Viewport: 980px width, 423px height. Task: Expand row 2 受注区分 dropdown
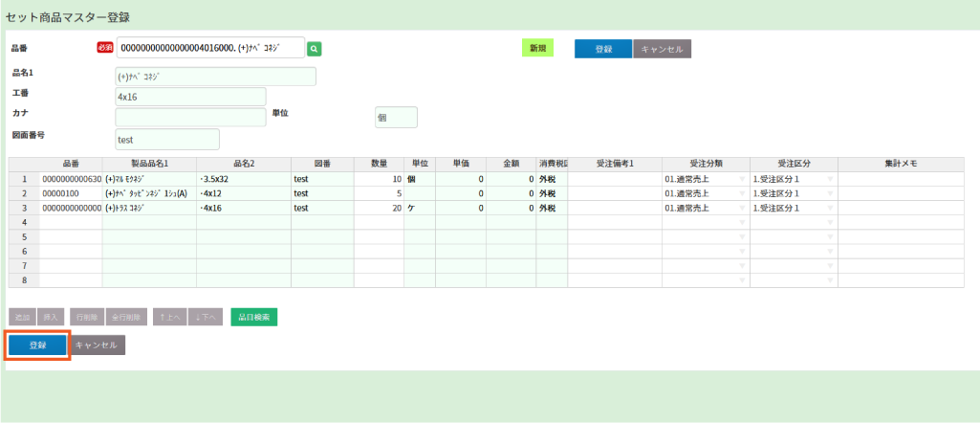(x=830, y=193)
